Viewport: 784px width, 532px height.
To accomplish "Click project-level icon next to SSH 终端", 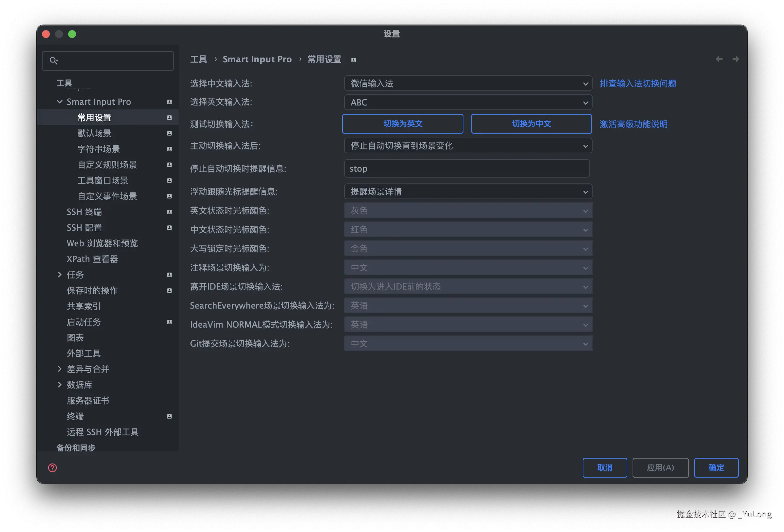I will pos(169,212).
